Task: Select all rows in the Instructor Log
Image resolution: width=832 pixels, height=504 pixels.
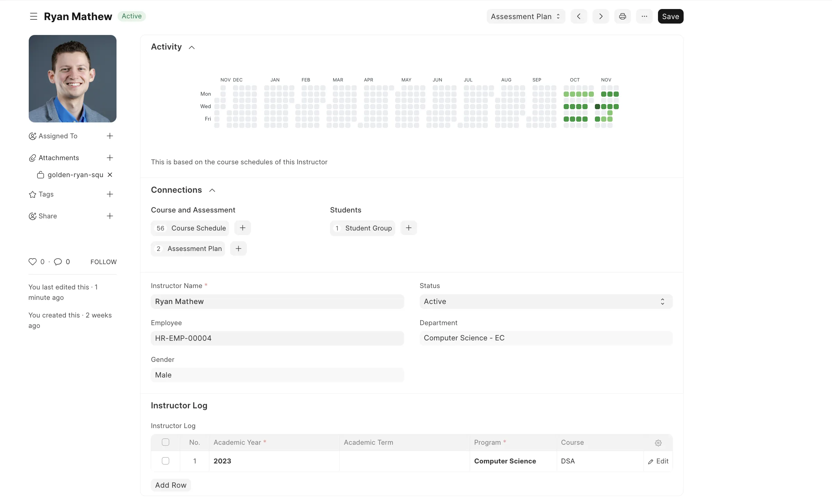Action: (165, 442)
